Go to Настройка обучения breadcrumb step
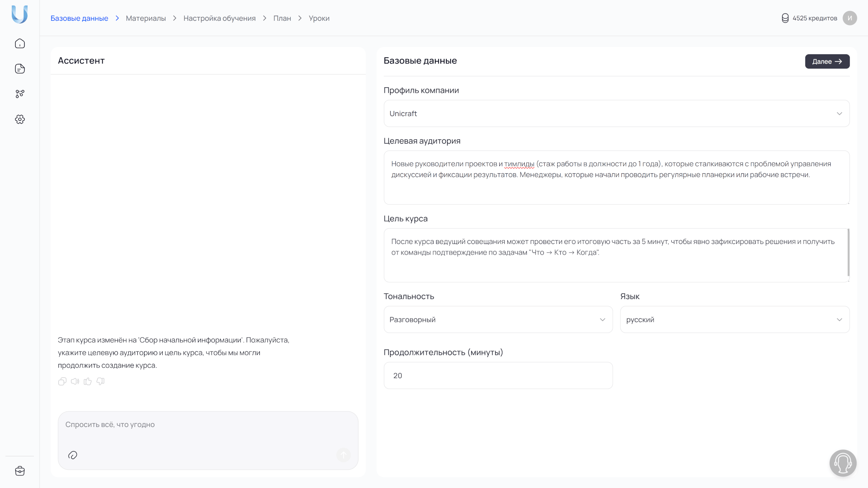This screenshot has width=868, height=488. (x=220, y=18)
